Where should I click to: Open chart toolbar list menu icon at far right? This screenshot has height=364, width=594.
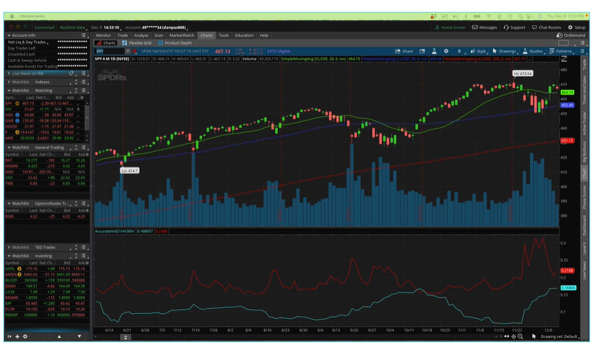[x=582, y=51]
